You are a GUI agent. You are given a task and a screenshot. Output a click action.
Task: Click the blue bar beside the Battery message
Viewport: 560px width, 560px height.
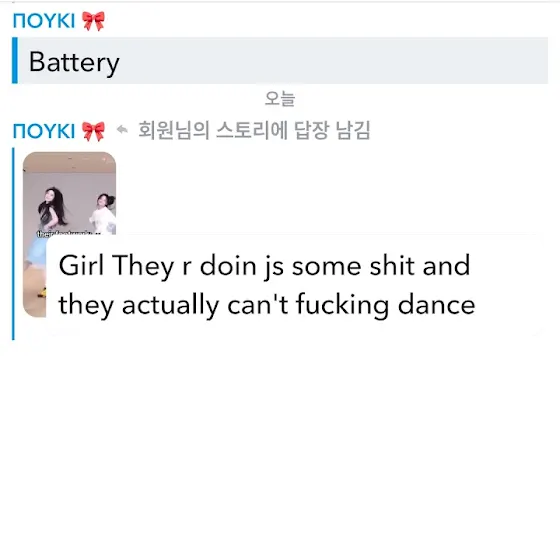tap(15, 60)
